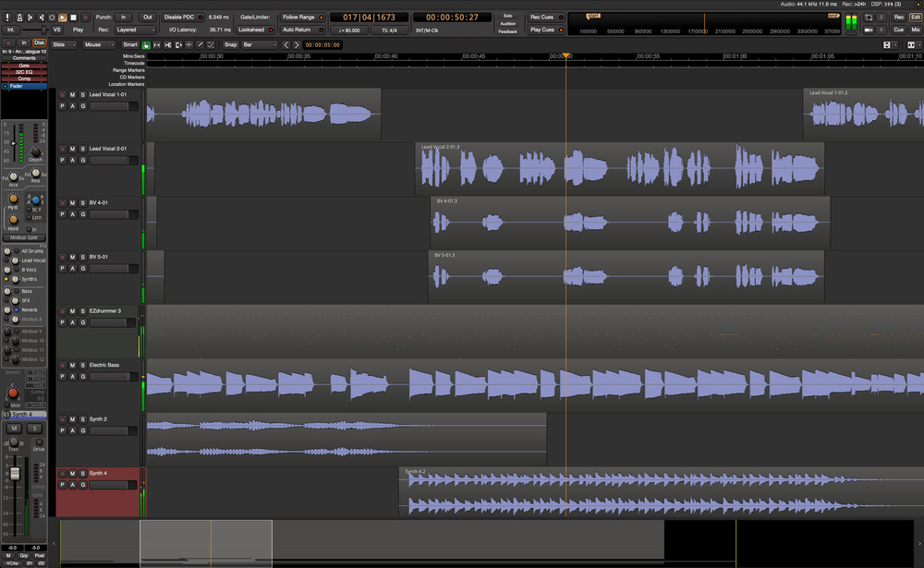
Task: Enable the global record button
Action: click(85, 18)
